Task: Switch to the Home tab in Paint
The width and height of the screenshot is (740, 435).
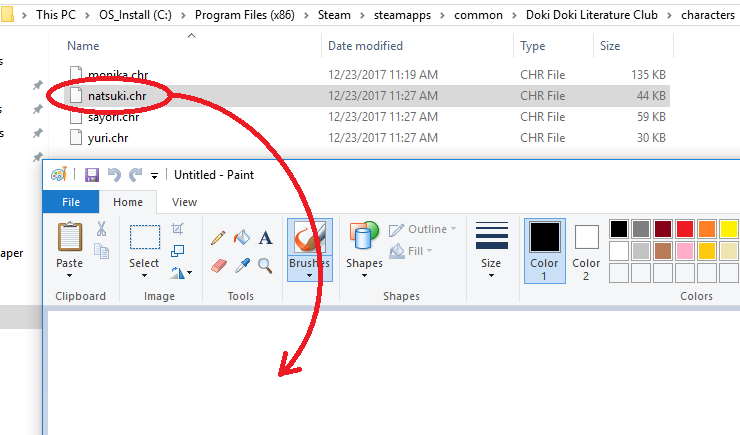Action: pyautogui.click(x=128, y=202)
